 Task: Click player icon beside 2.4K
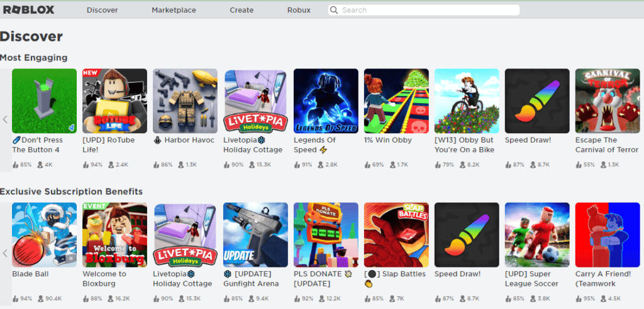click(111, 165)
